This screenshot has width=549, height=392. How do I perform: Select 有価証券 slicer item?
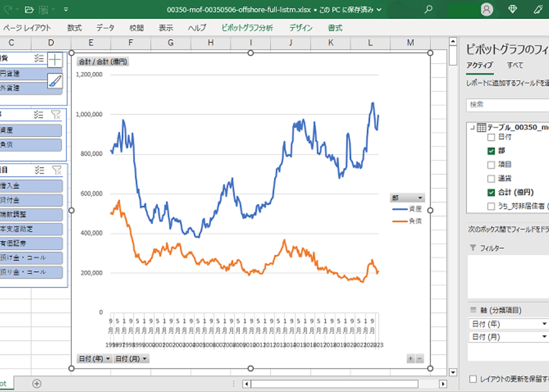(x=31, y=244)
